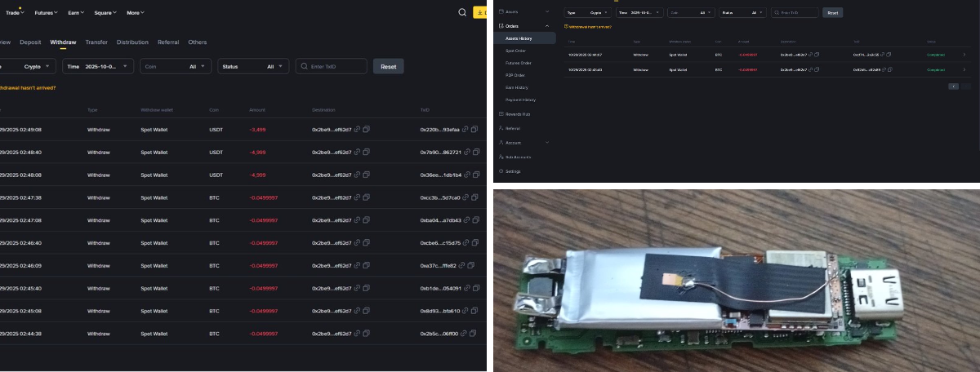Copy the TxID 0x7b90...862721
Viewport: 980px width, 372px height.
tap(475, 152)
